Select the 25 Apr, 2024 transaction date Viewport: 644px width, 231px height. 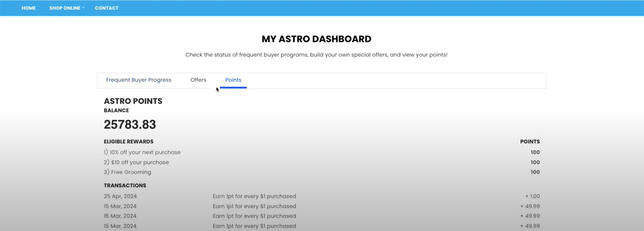pyautogui.click(x=120, y=196)
